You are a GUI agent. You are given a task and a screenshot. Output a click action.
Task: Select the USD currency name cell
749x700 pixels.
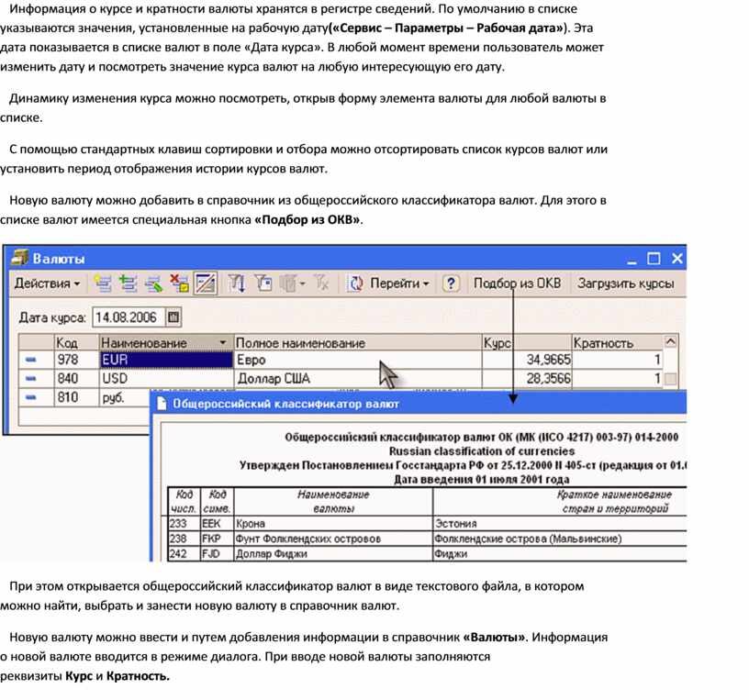click(x=166, y=379)
